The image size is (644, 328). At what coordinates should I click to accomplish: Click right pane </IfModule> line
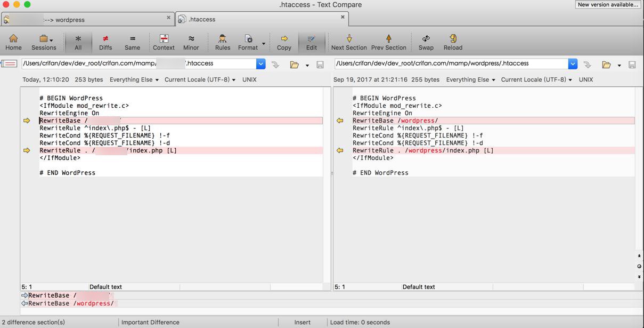click(x=373, y=158)
